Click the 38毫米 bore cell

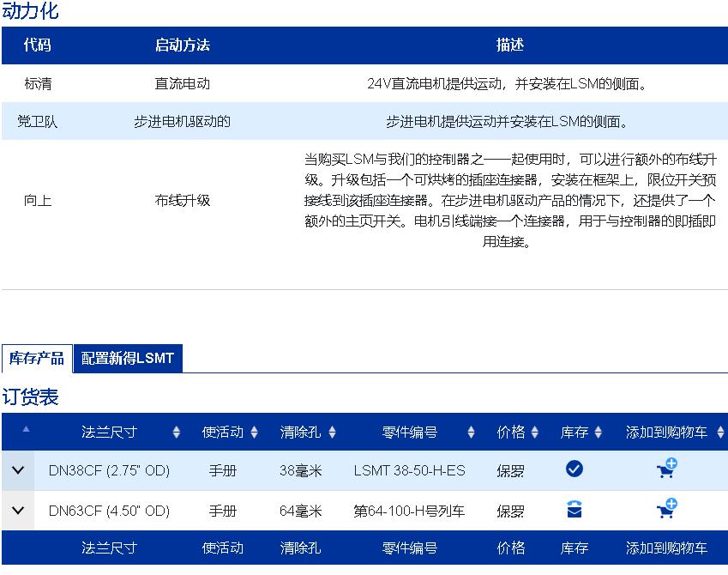(300, 470)
